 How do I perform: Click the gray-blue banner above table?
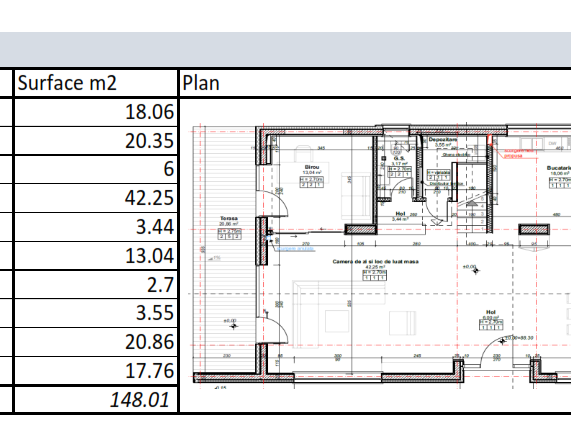(286, 49)
